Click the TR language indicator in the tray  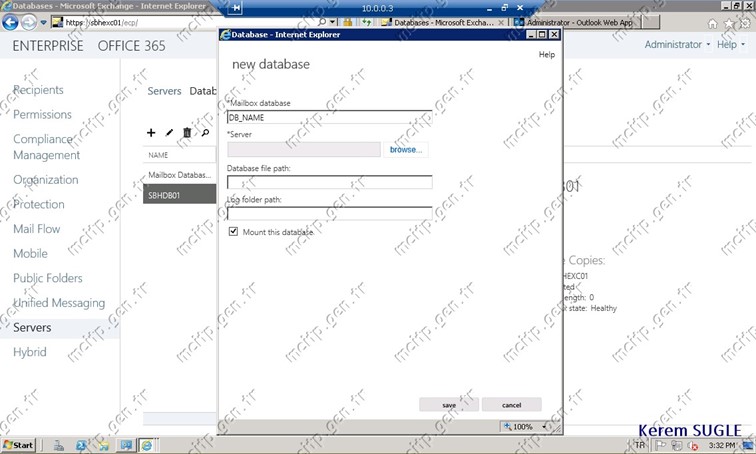point(640,445)
